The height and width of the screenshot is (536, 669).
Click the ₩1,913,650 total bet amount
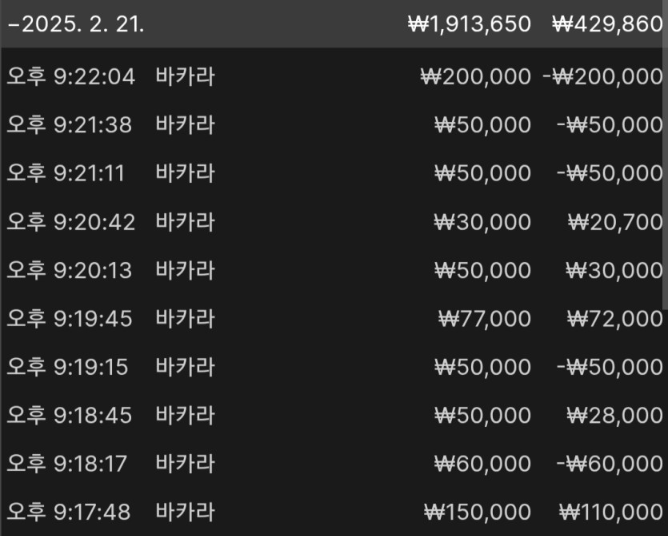[x=469, y=25]
